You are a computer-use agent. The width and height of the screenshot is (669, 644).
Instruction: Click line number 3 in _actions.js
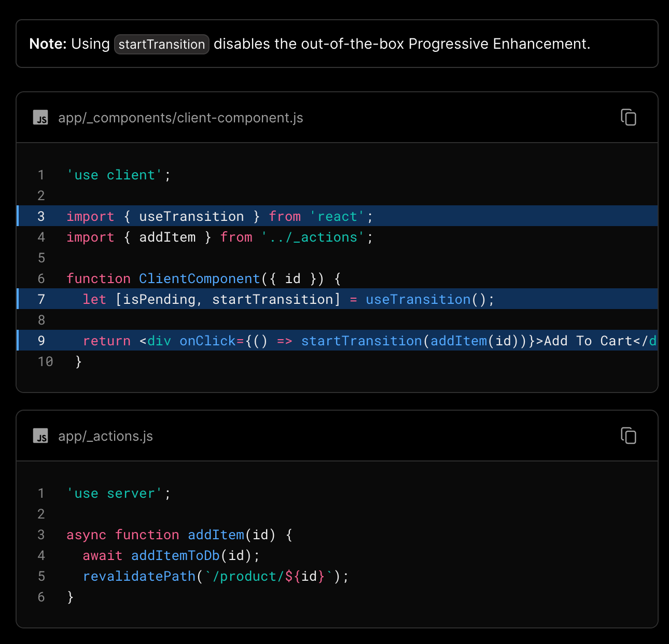[x=40, y=535]
